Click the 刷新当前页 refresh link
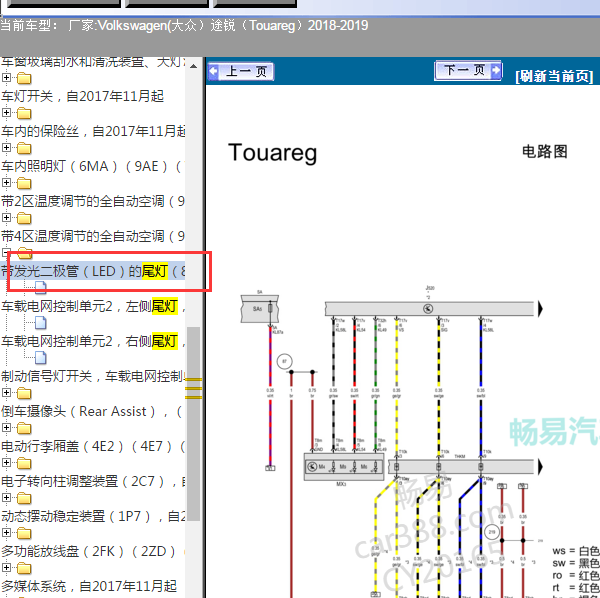 [x=554, y=76]
